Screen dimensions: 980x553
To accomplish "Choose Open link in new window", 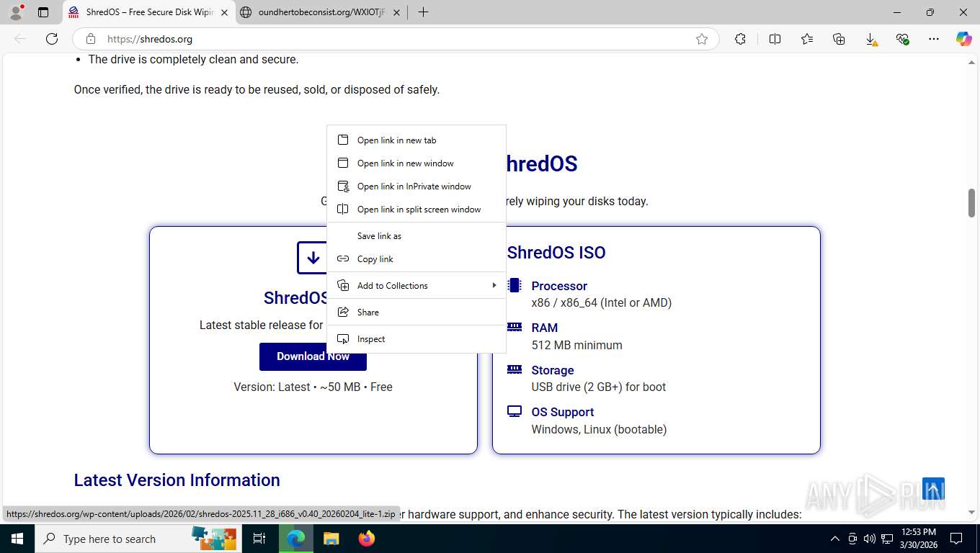I will tap(416, 163).
